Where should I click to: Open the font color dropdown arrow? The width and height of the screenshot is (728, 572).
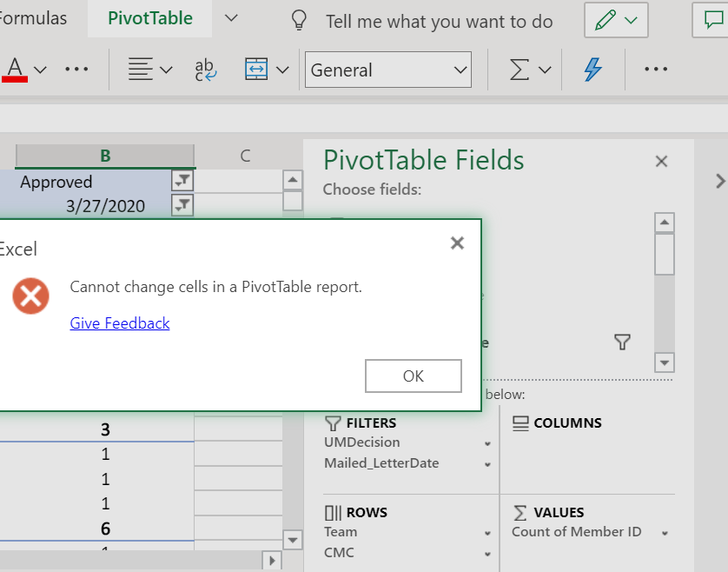tap(40, 70)
